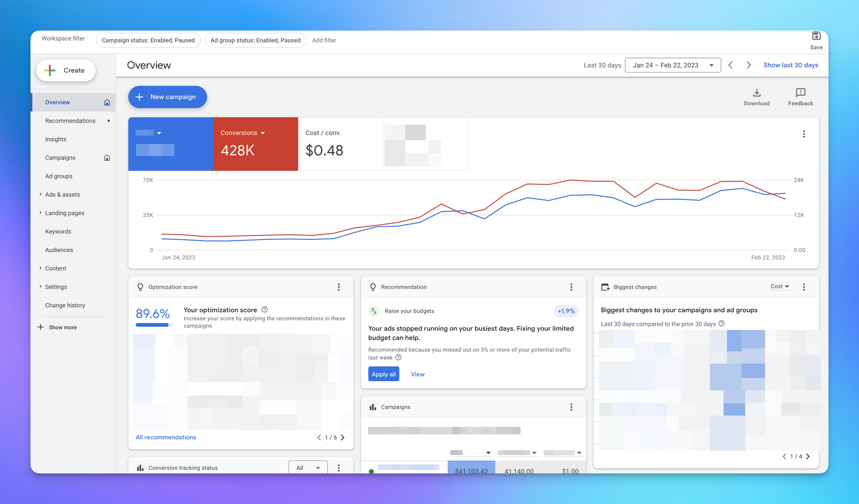The image size is (859, 504).
Task: Open the date range dropdown
Action: pos(673,65)
